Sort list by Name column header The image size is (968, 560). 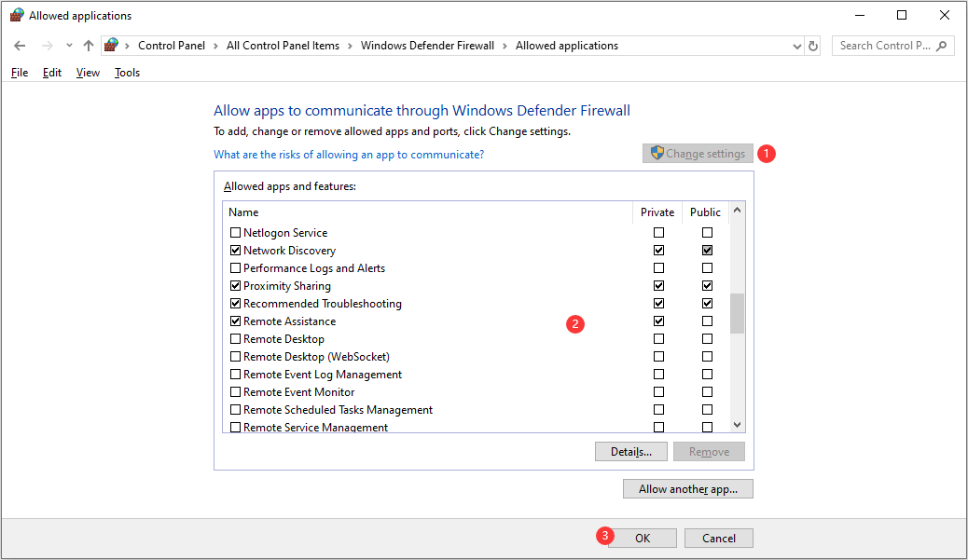[428, 212]
